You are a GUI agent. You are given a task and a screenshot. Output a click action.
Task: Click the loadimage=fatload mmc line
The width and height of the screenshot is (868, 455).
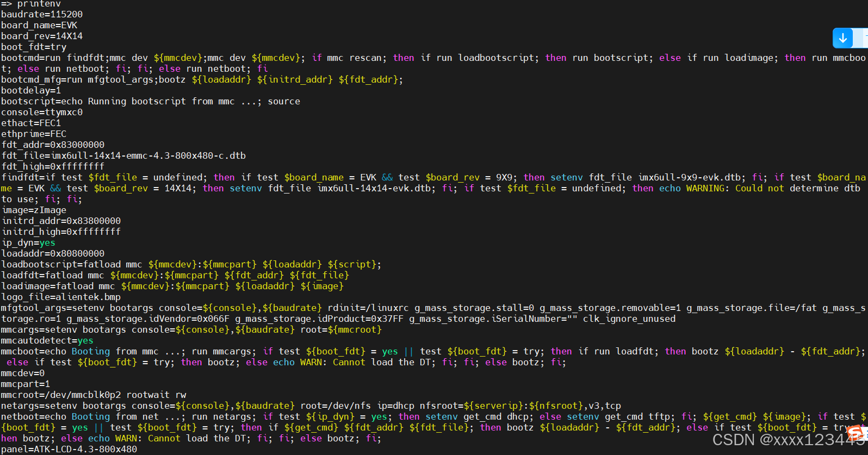pyautogui.click(x=172, y=286)
